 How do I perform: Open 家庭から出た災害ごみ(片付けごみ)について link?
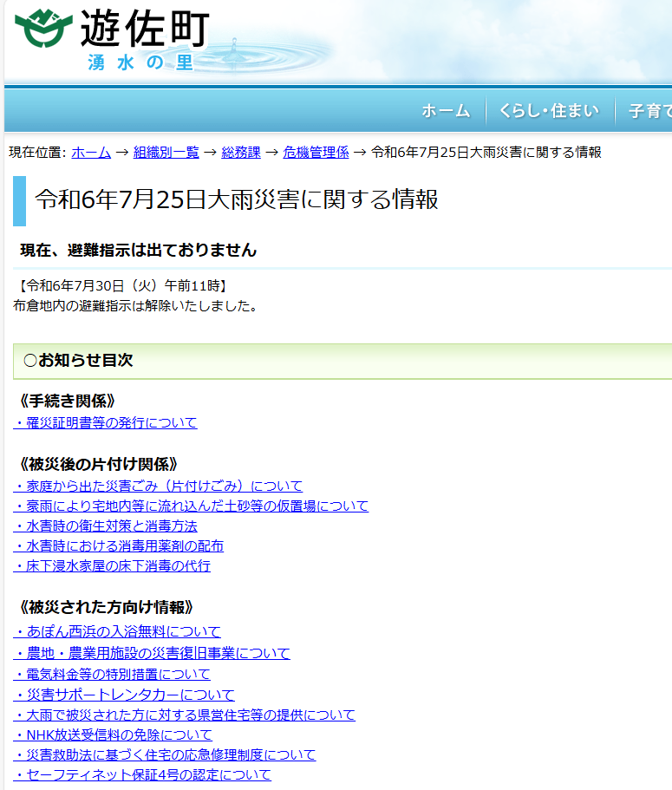pos(158,486)
